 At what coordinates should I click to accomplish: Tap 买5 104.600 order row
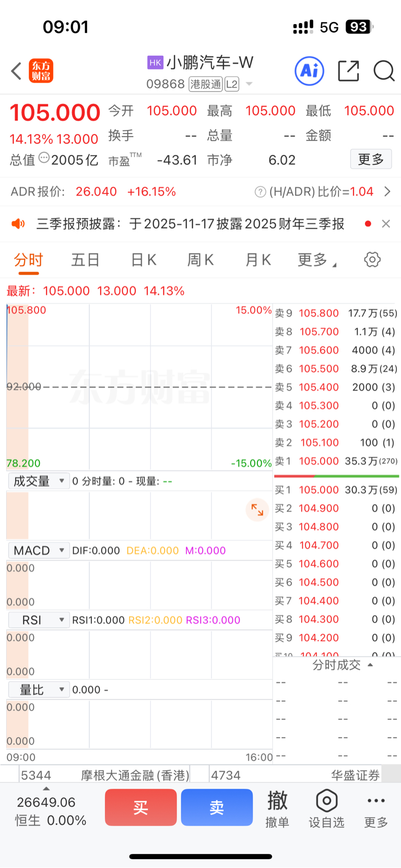[336, 564]
